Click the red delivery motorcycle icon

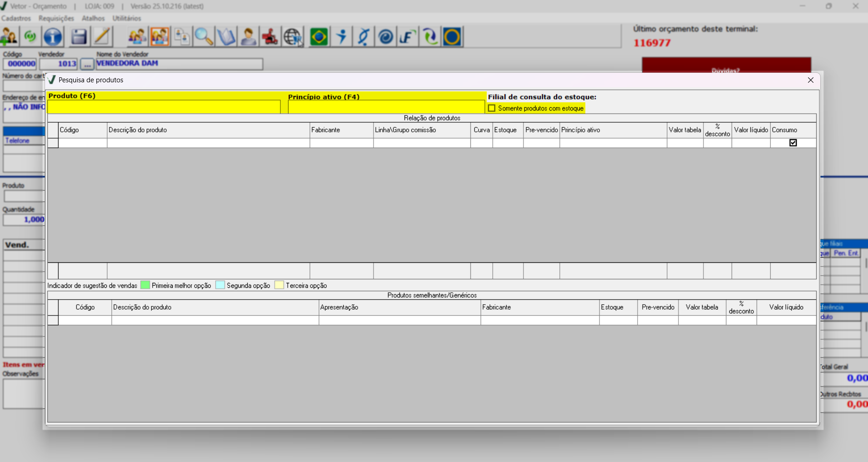270,37
